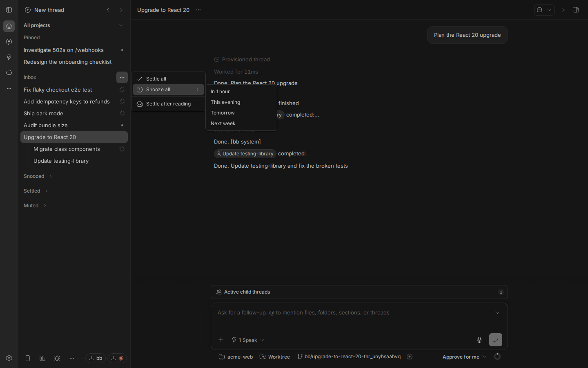Snooze until This evening

[241, 102]
